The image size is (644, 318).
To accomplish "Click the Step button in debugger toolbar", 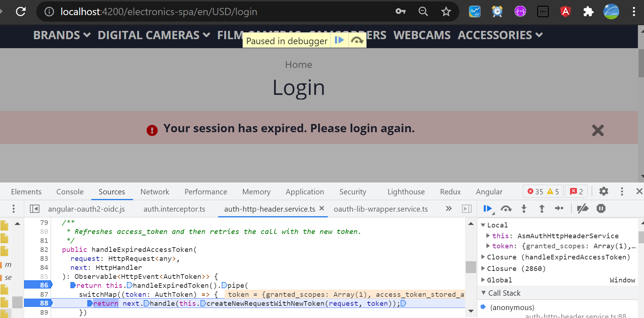I will point(559,208).
